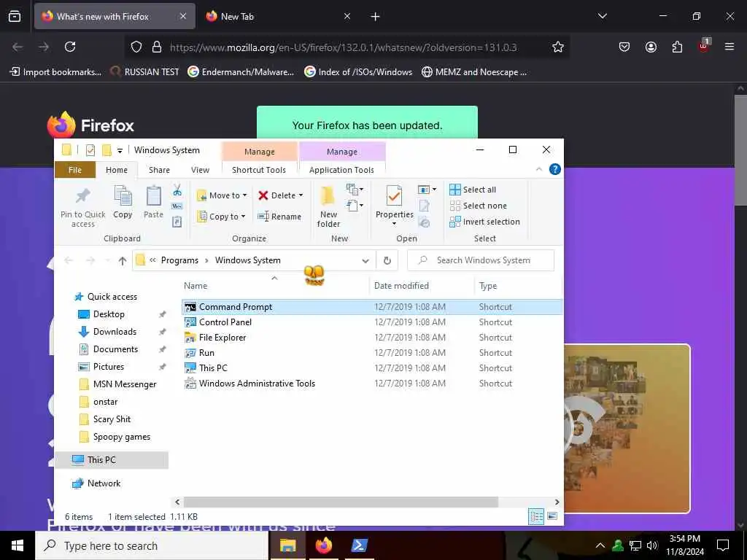Open Firefox Pocket save icon
The image size is (747, 560).
click(624, 47)
